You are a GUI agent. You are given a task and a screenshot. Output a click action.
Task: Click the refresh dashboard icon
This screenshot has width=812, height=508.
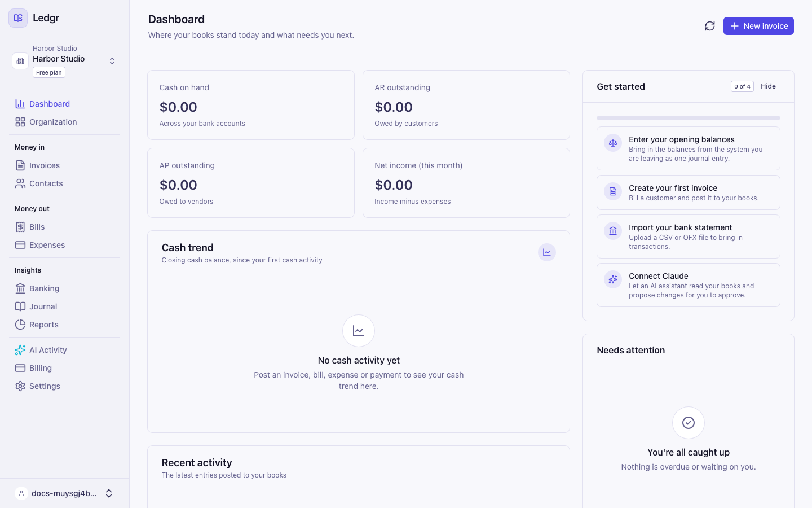tap(710, 26)
